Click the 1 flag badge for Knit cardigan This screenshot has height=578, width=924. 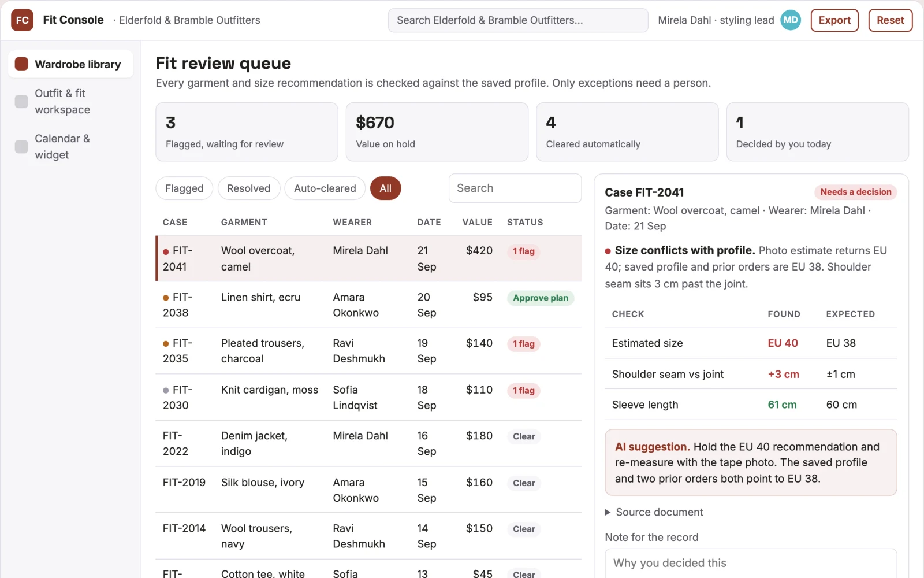tap(524, 391)
